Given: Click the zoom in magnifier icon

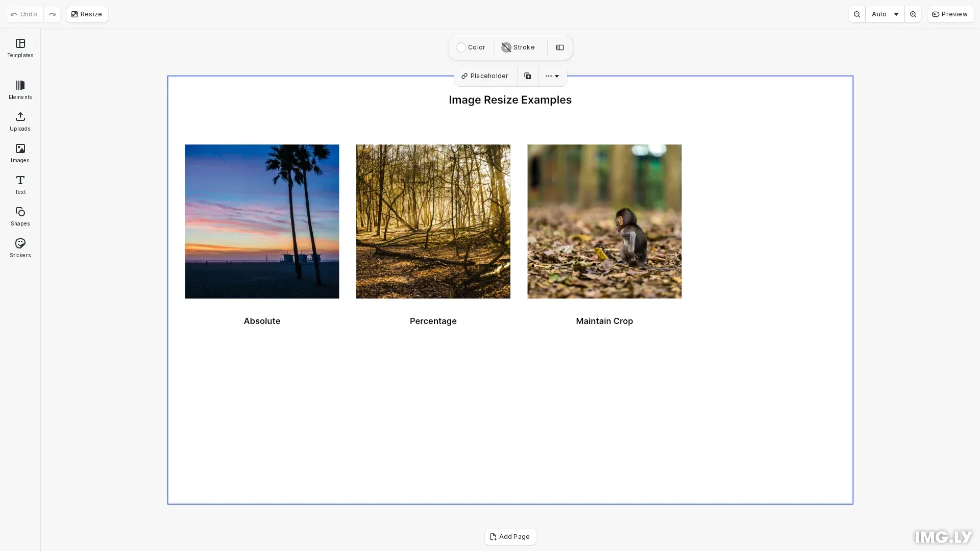Looking at the screenshot, I should click(913, 14).
